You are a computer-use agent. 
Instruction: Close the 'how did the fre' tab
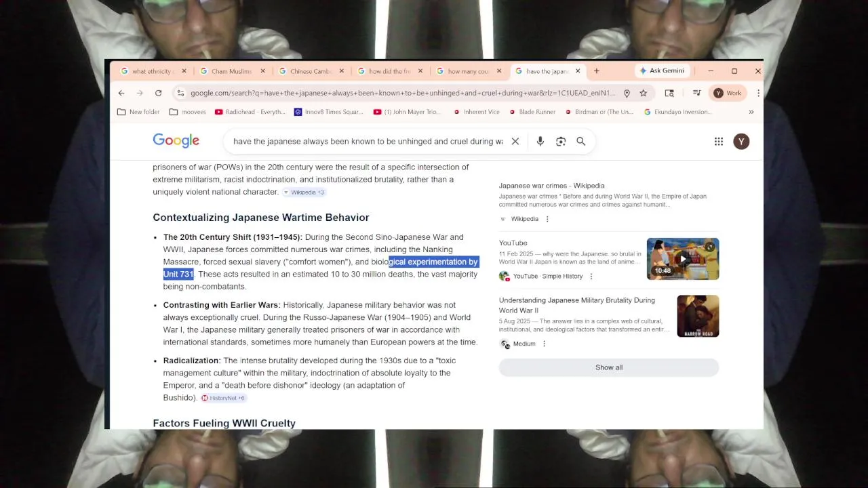point(420,71)
